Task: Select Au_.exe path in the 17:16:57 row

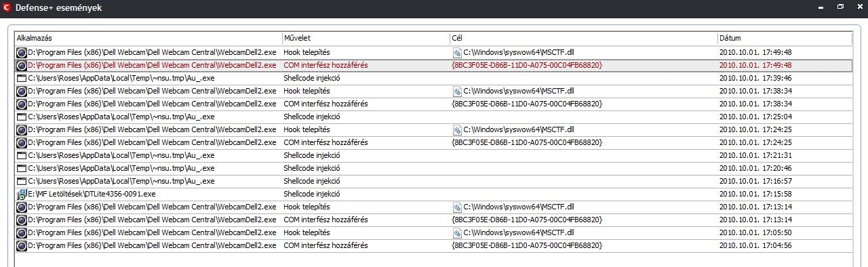Action: click(x=121, y=181)
